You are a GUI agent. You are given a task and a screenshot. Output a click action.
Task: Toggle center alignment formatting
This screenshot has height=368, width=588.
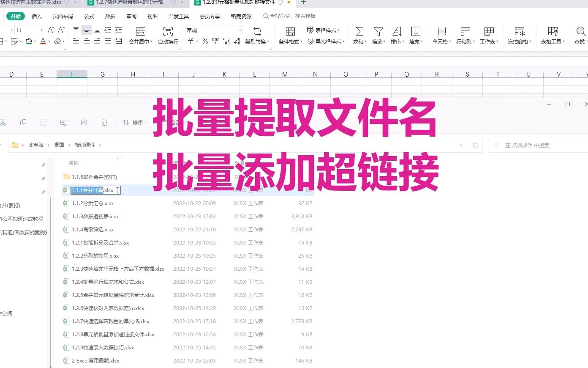pos(87,41)
